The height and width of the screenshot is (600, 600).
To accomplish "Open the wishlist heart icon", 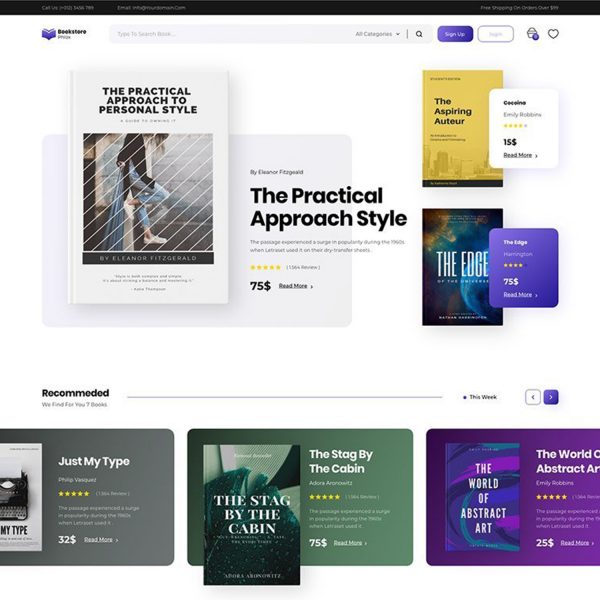I will [553, 34].
